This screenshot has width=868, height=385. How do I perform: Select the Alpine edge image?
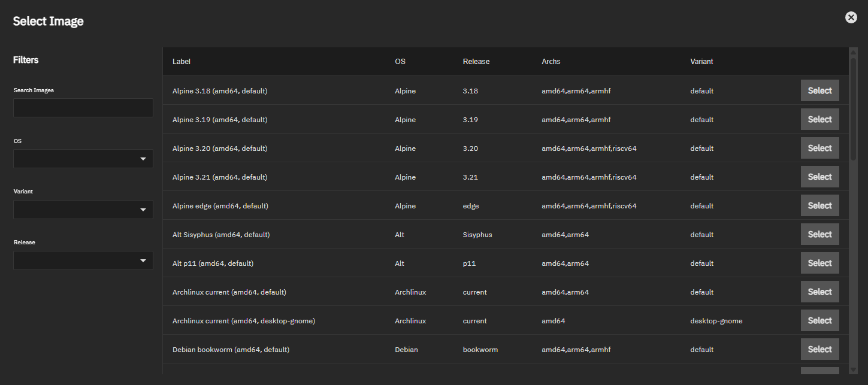pos(819,206)
